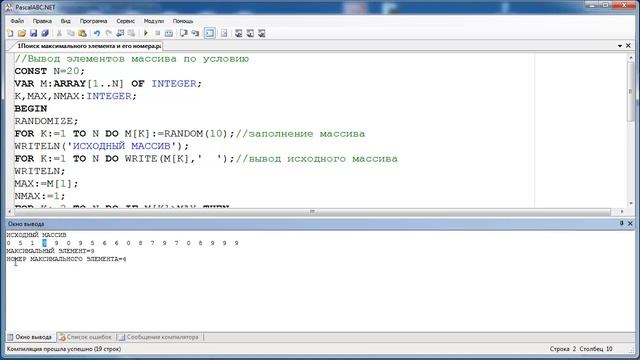This screenshot has width=640, height=360.
Task: Click the 'MAX:=M[1];' line
Action: [x=46, y=184]
